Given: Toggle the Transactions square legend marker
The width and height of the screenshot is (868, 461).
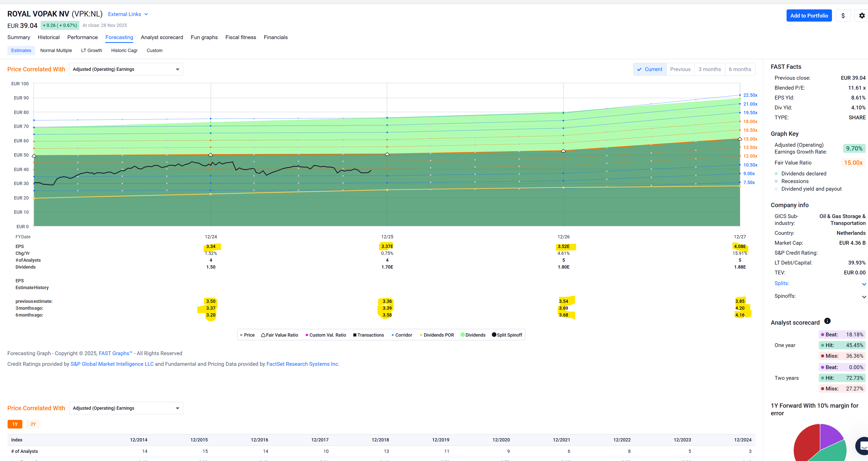Looking at the screenshot, I should pos(354,335).
